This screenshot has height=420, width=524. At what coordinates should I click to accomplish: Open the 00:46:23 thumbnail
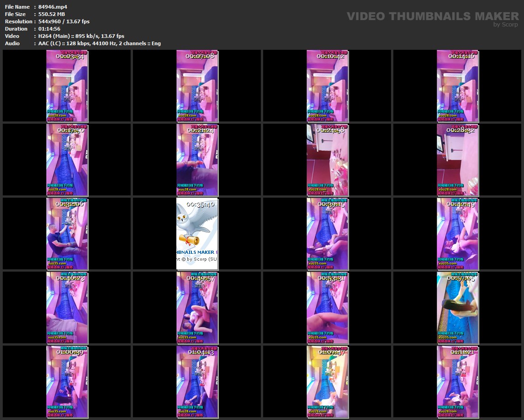[67, 308]
